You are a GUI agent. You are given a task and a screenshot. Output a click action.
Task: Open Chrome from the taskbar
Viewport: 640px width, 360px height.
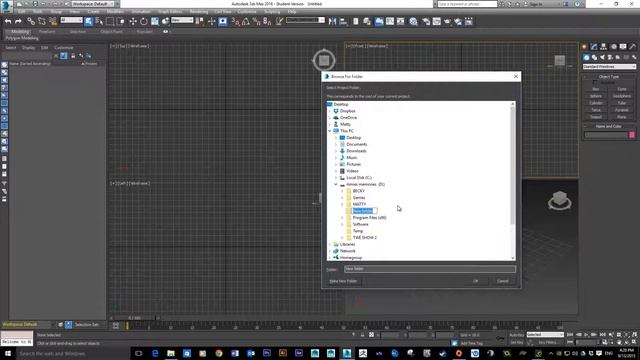click(219, 353)
